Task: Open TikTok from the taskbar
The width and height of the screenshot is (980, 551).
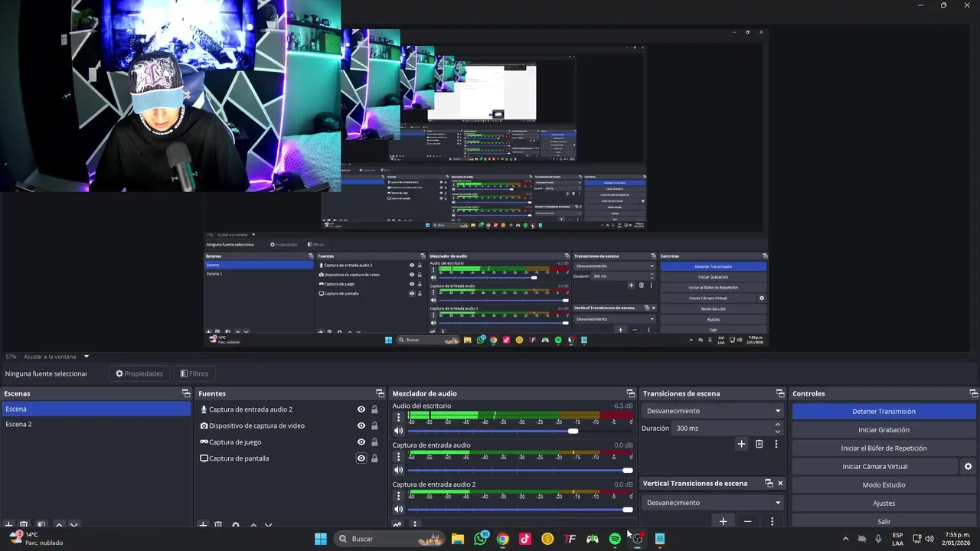Action: (525, 539)
